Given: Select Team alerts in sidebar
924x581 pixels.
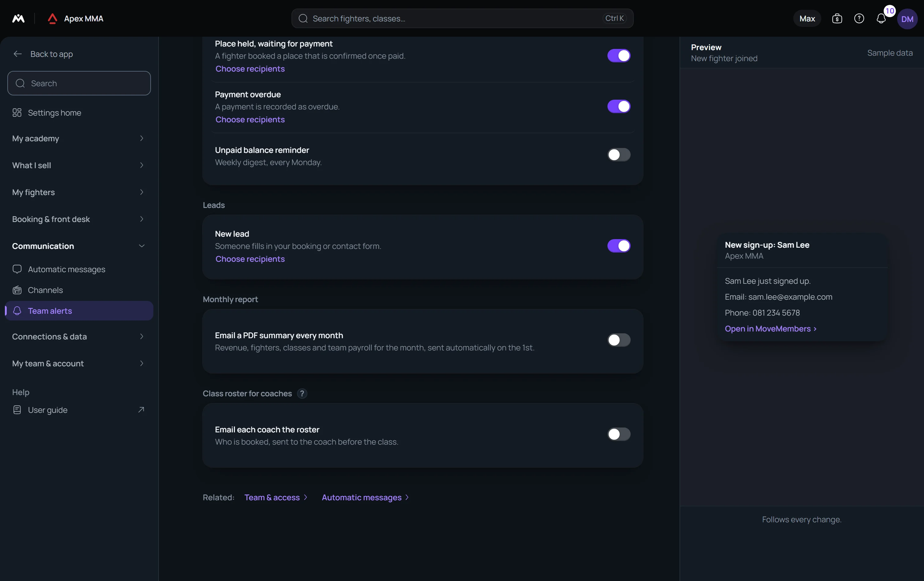Looking at the screenshot, I should pyautogui.click(x=79, y=311).
